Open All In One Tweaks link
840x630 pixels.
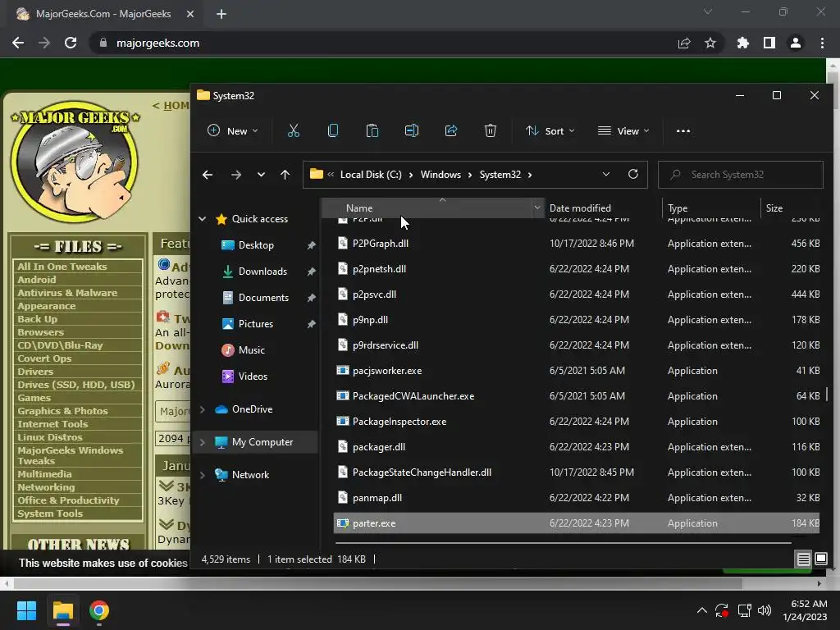point(62,267)
